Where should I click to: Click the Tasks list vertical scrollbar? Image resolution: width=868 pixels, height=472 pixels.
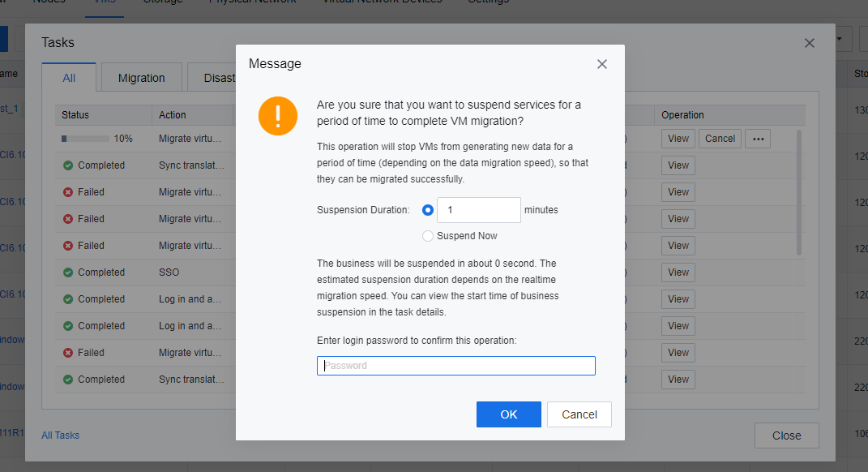tap(799, 193)
